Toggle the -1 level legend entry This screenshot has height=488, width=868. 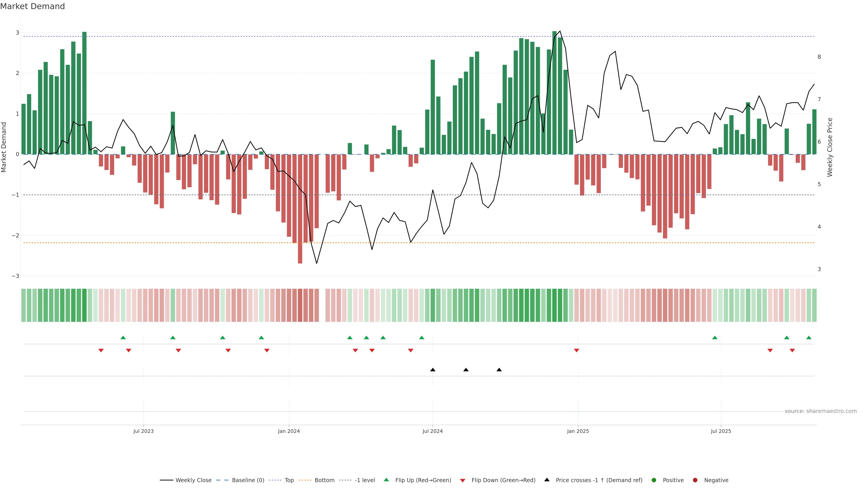(x=365, y=480)
